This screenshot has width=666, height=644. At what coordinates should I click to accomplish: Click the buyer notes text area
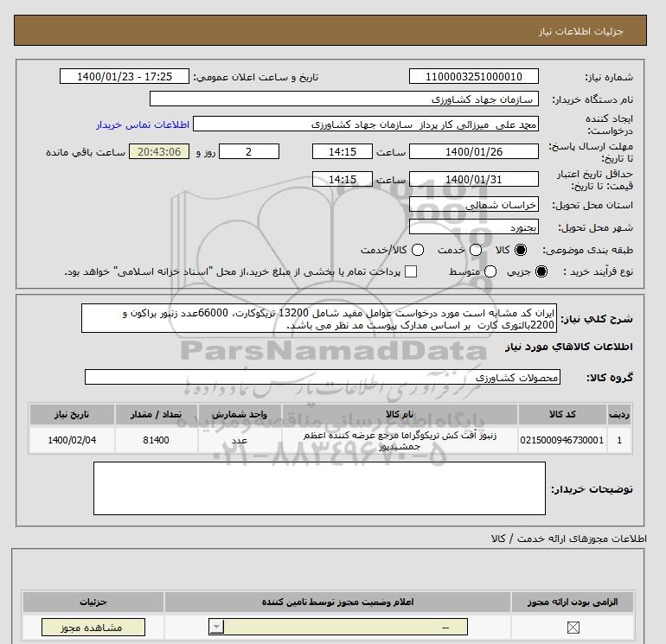point(319,488)
